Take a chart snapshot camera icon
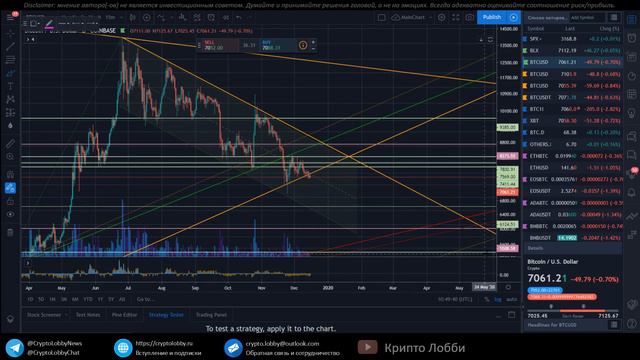640x360 pixels. (470, 18)
